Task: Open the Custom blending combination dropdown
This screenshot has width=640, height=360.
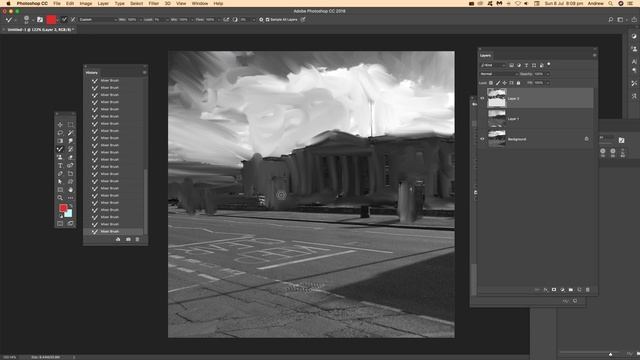Action: 98,20
